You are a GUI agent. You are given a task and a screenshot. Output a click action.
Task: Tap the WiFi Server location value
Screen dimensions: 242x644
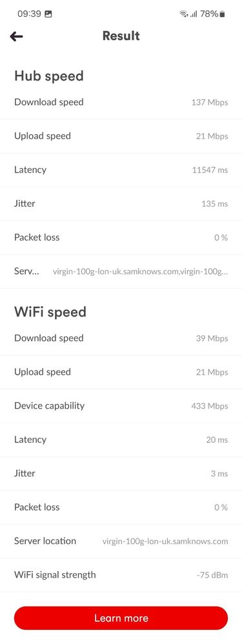pyautogui.click(x=165, y=542)
